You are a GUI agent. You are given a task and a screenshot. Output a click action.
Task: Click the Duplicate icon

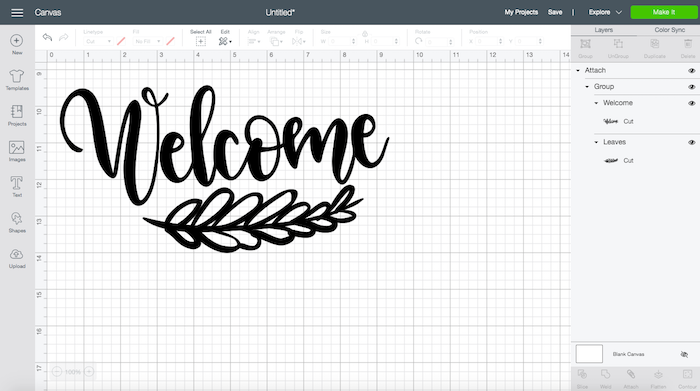click(x=654, y=44)
